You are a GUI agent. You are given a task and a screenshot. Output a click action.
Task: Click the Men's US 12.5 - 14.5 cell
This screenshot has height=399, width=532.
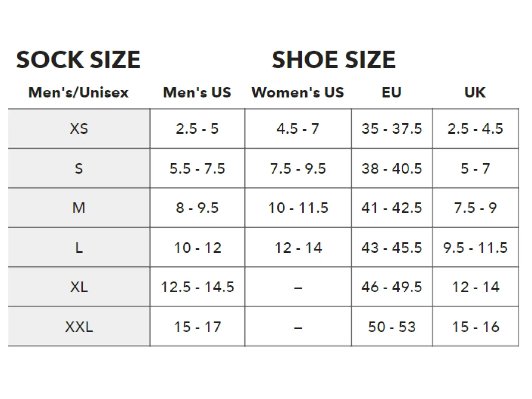coord(198,287)
